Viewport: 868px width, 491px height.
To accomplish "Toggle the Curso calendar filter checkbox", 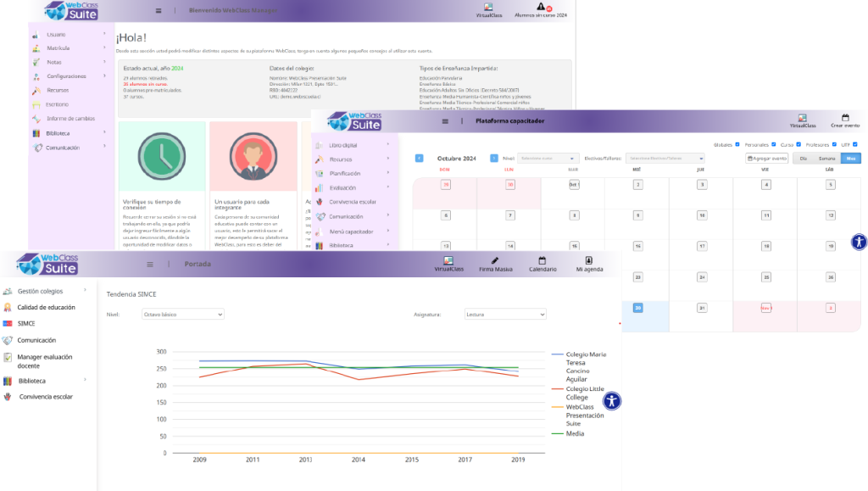I will [x=798, y=144].
